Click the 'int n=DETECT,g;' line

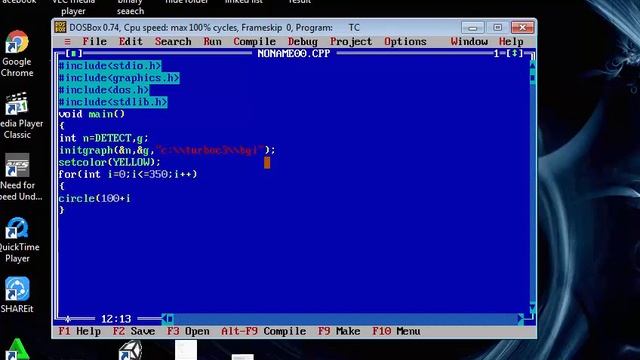pos(104,138)
